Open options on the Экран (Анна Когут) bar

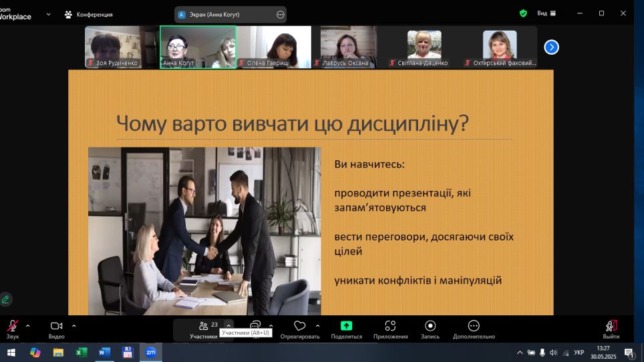(281, 15)
